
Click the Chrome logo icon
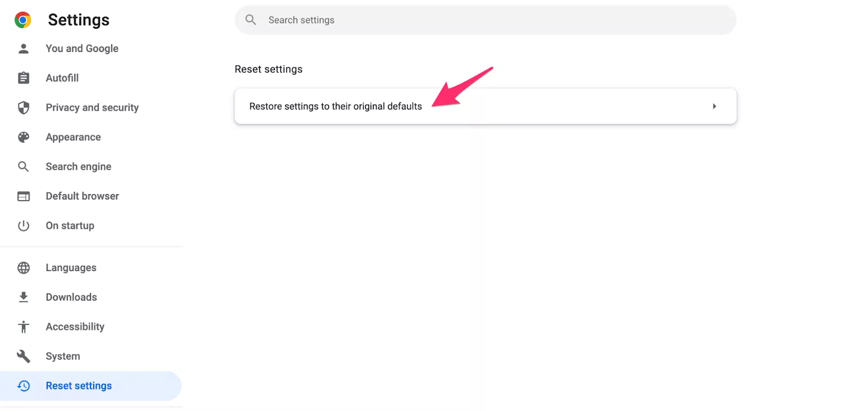[23, 20]
